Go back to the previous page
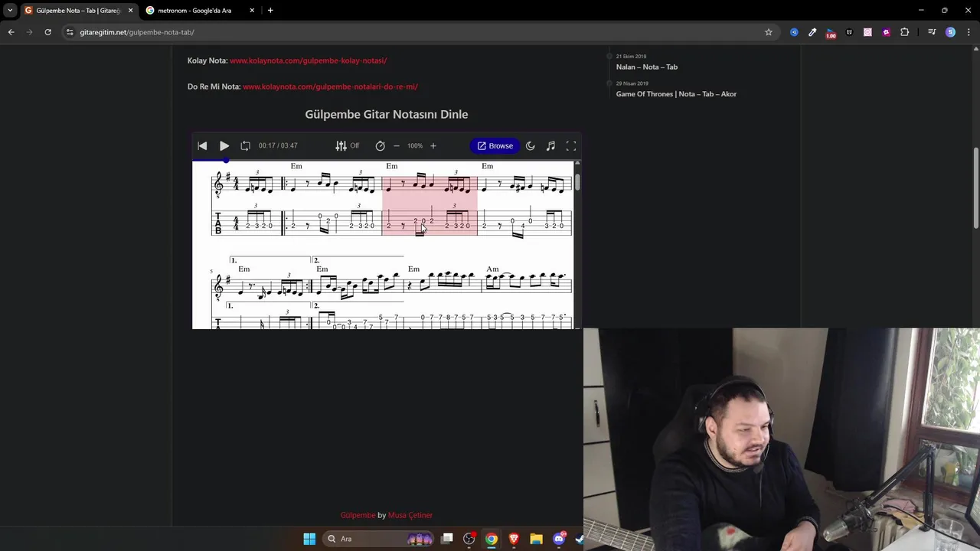This screenshot has width=980, height=551. 11,32
